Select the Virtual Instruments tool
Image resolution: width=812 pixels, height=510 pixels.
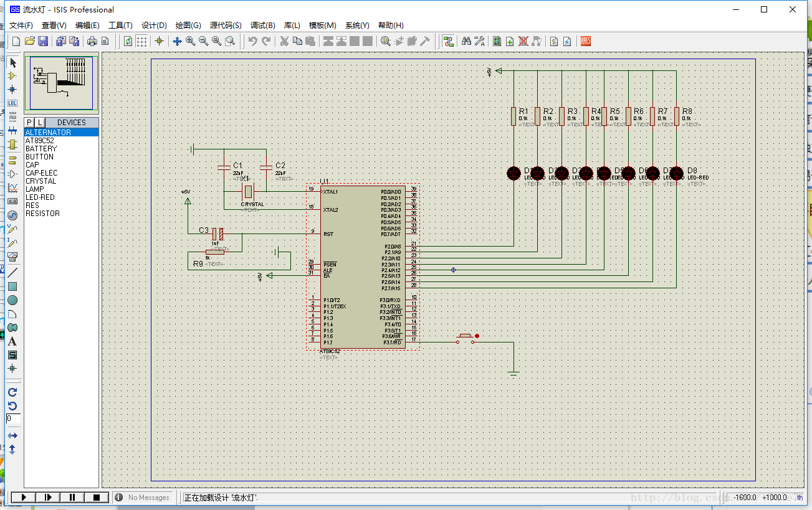[12, 256]
